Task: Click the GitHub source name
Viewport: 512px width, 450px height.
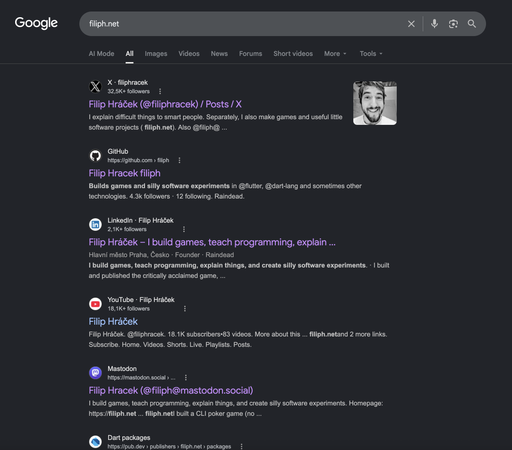Action: tap(118, 151)
